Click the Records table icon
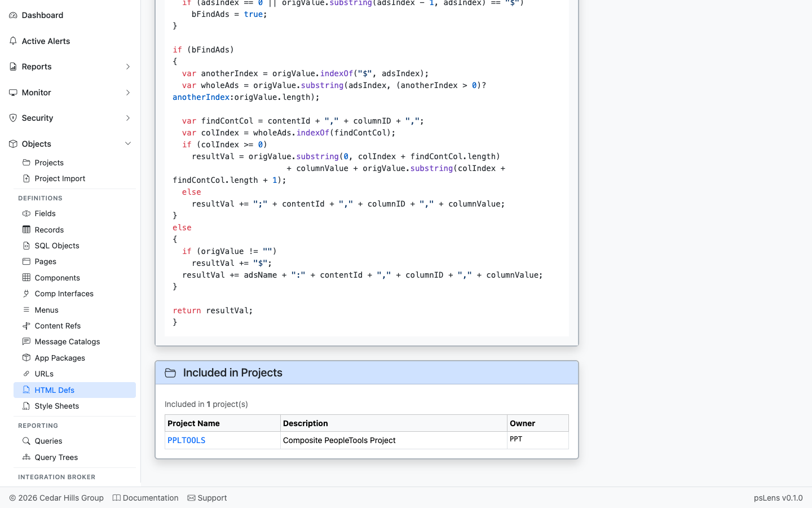The width and height of the screenshot is (812, 508). click(x=27, y=230)
